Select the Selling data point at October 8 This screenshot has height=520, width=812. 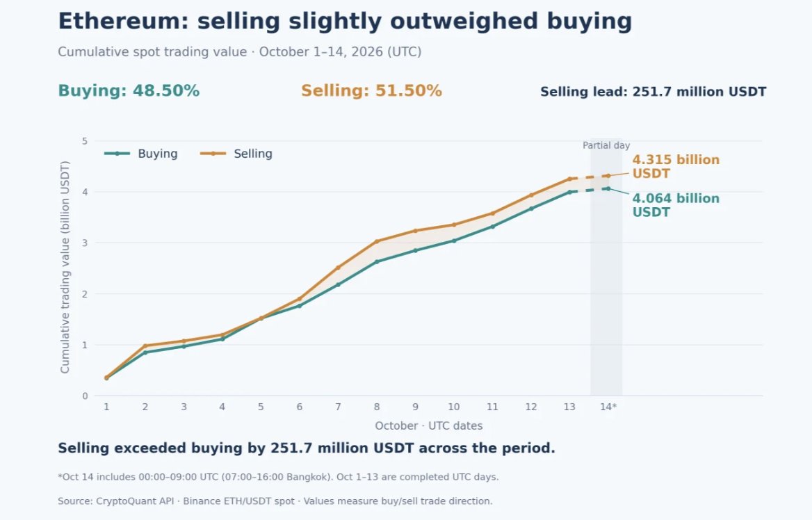[x=377, y=241]
